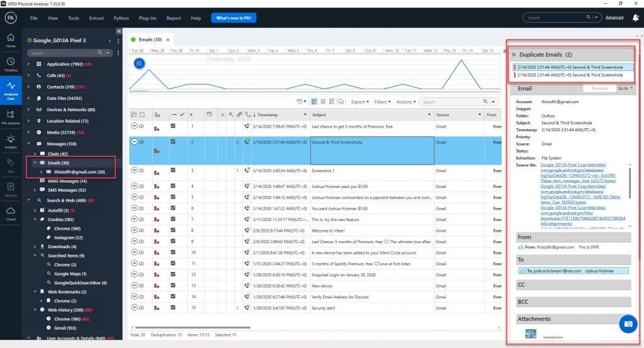The image size is (644, 348).
Task: Click the horizontal scrollbar below the email table
Action: 192,327
